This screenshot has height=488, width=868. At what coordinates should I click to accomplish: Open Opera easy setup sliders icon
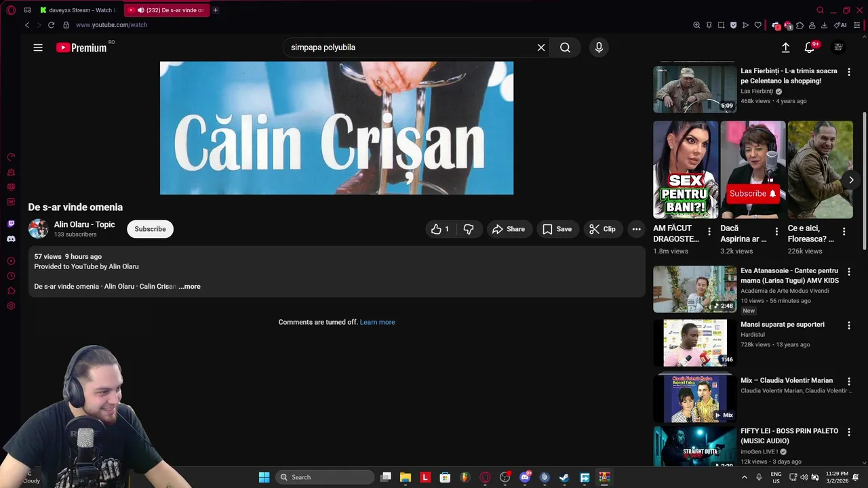pos(857,25)
